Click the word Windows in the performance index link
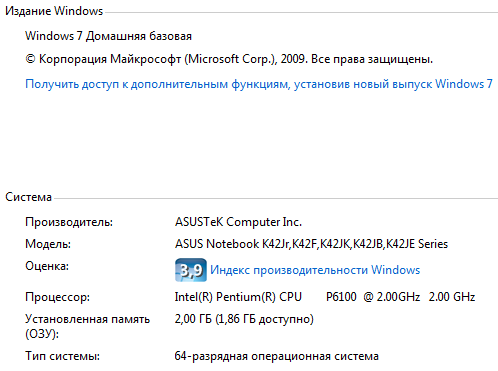This screenshot has width=498, height=371. (396, 270)
